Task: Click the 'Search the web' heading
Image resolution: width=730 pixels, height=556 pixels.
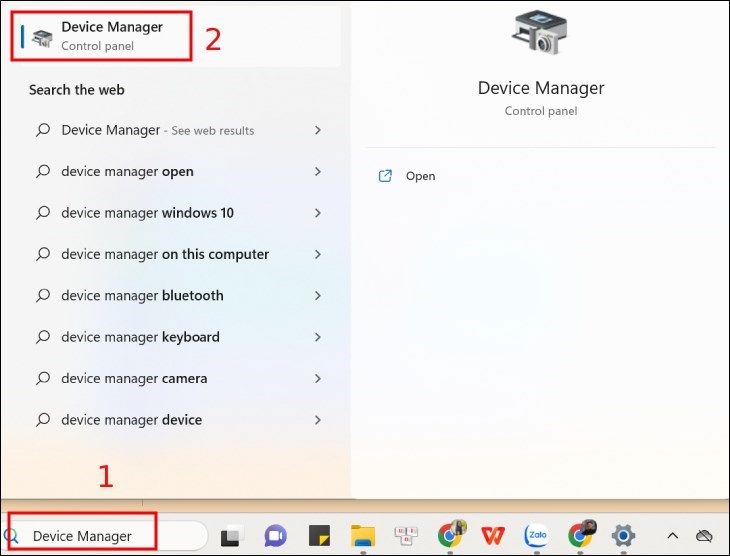Action: (76, 89)
